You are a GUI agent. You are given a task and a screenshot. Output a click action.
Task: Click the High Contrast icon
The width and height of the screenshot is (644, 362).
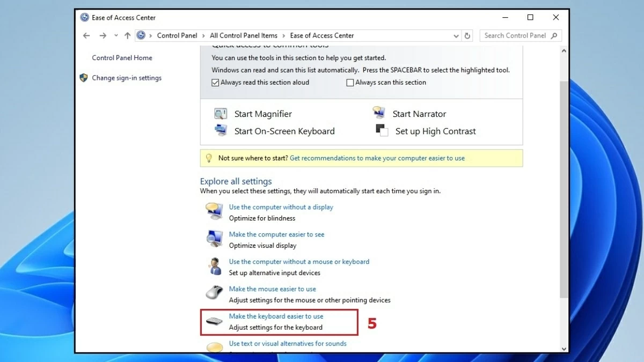click(x=382, y=131)
